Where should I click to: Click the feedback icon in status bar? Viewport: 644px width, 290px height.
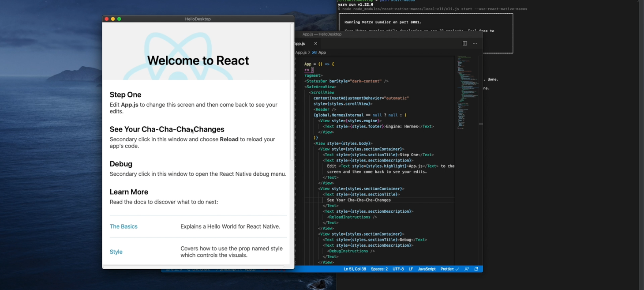(x=467, y=269)
